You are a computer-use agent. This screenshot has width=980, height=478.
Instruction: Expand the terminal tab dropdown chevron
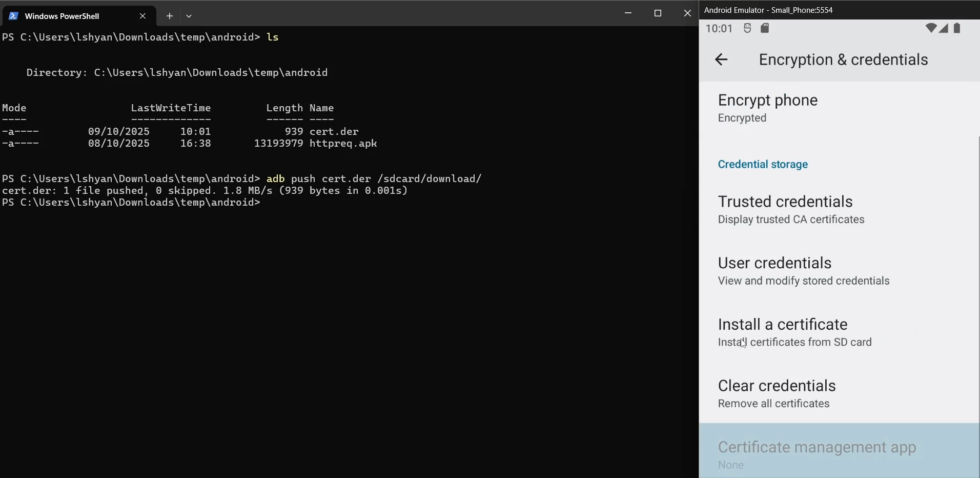[x=189, y=16]
